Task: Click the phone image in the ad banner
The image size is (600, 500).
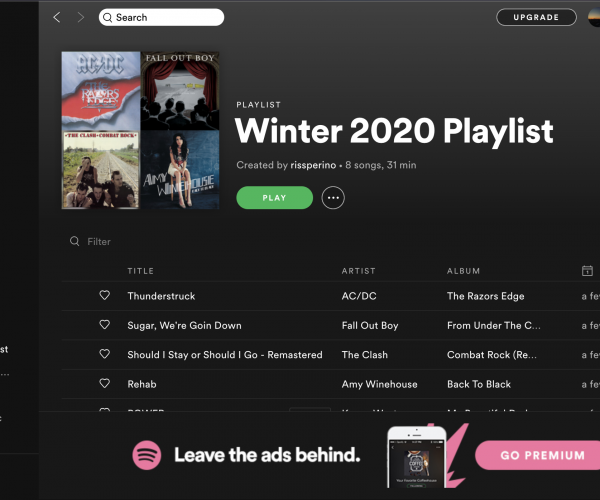Action: click(x=417, y=457)
